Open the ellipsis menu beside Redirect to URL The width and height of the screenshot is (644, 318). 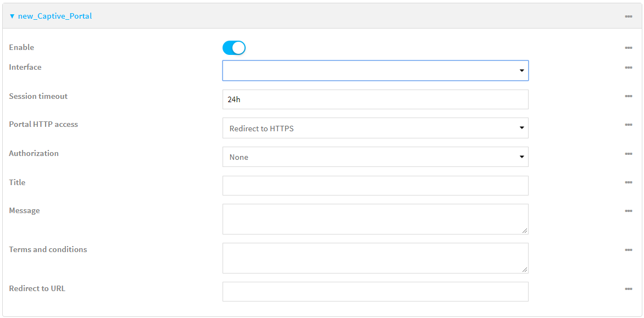tap(629, 288)
